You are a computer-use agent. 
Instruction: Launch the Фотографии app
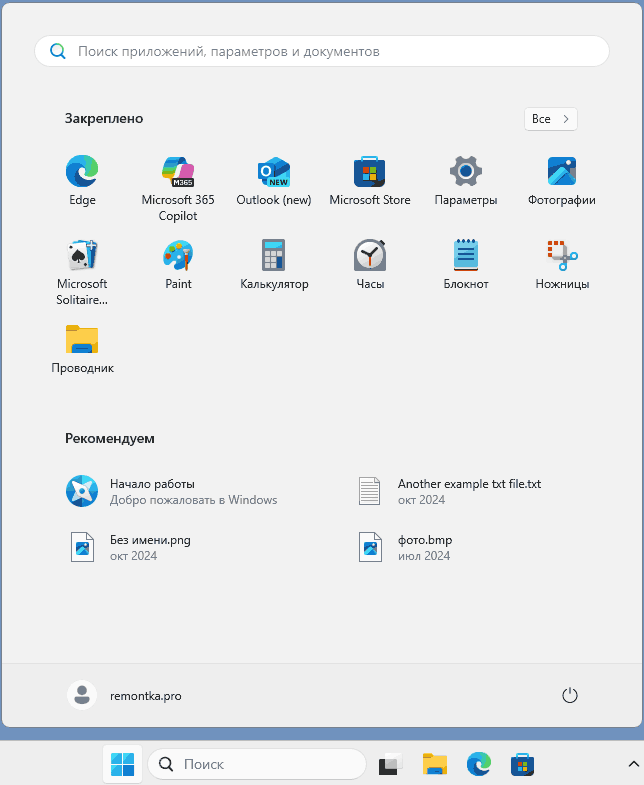point(562,181)
